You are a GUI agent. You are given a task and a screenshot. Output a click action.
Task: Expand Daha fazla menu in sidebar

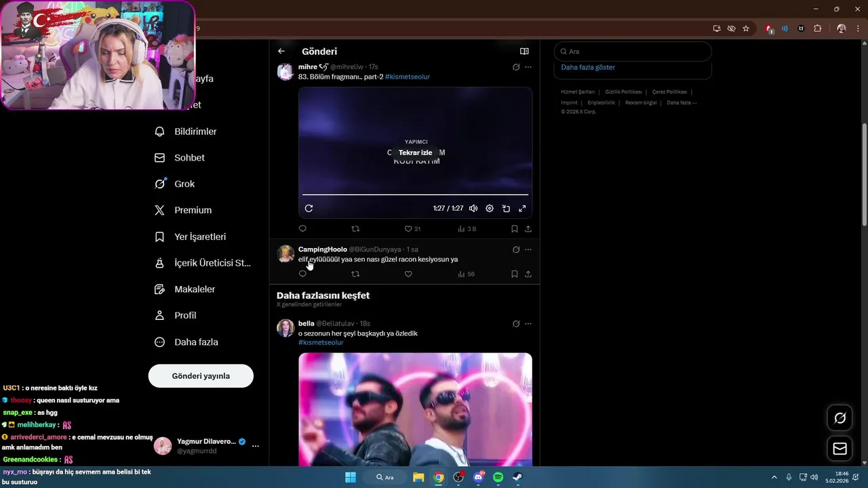[186, 342]
